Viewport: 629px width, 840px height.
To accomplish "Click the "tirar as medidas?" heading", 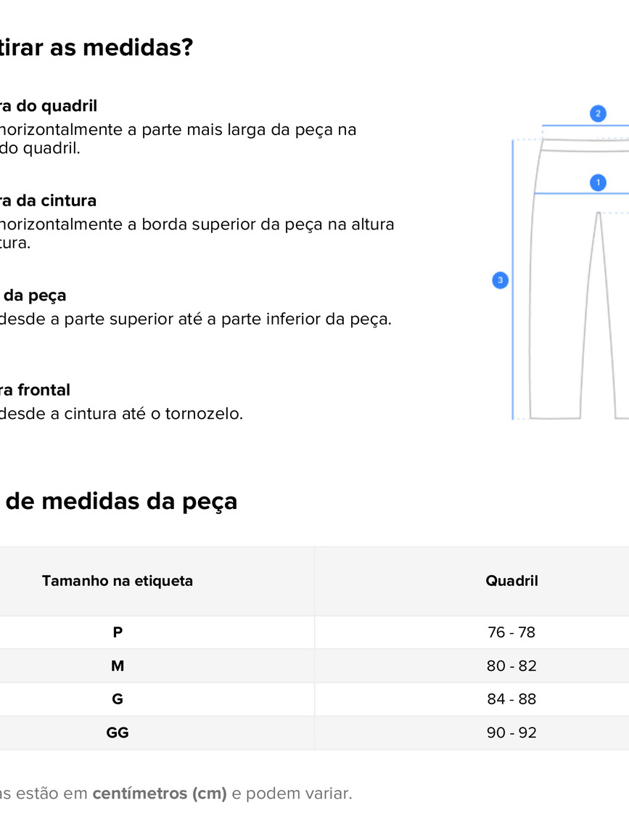I will (x=96, y=48).
